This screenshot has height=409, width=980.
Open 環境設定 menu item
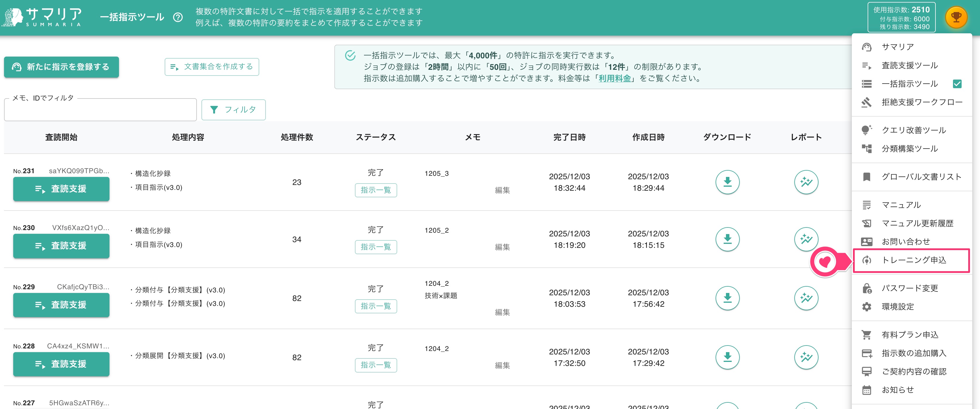click(912, 306)
